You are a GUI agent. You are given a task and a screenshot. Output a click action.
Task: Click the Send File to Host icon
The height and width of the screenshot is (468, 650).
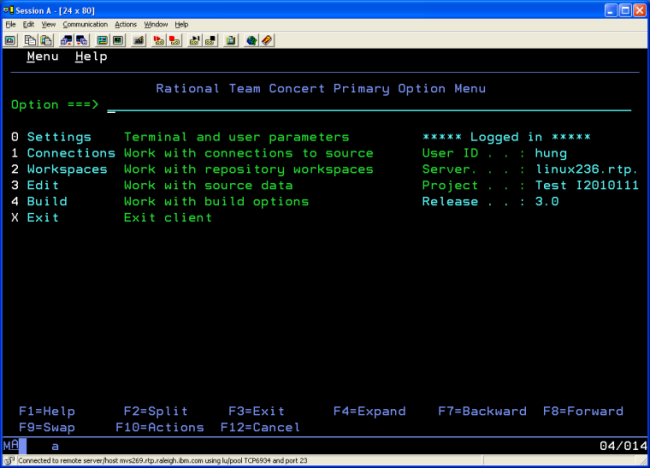66,40
